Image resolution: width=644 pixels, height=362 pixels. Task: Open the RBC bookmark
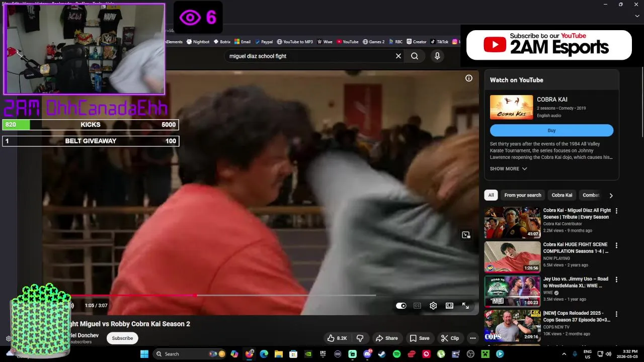click(395, 42)
